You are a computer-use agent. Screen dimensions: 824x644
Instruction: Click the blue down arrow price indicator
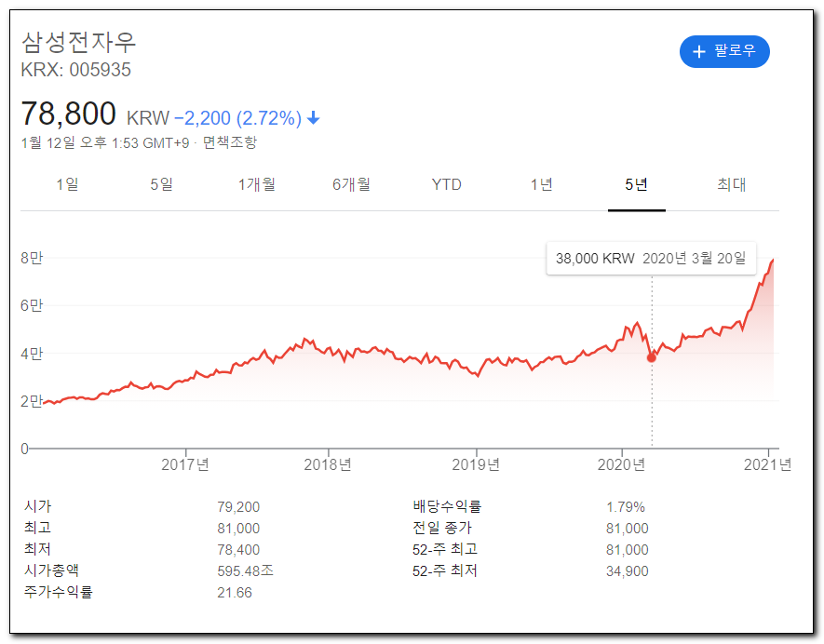pyautogui.click(x=313, y=117)
